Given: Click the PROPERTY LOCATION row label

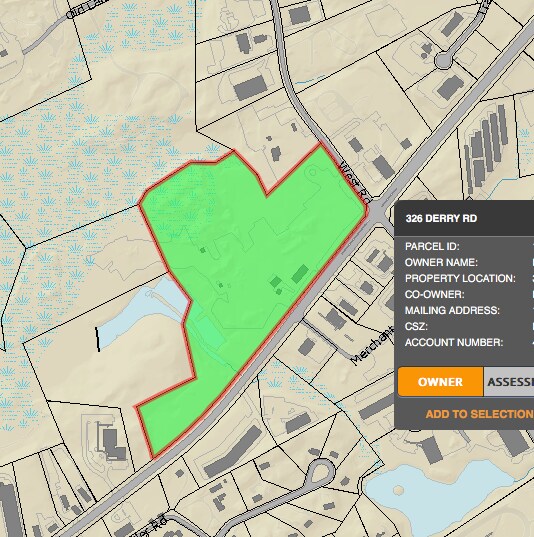Looking at the screenshot, I should (x=460, y=278).
